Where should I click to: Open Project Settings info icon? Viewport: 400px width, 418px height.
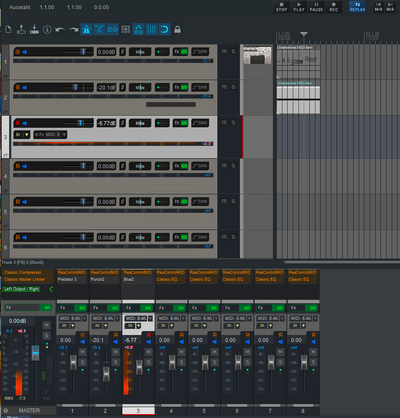coord(47,30)
